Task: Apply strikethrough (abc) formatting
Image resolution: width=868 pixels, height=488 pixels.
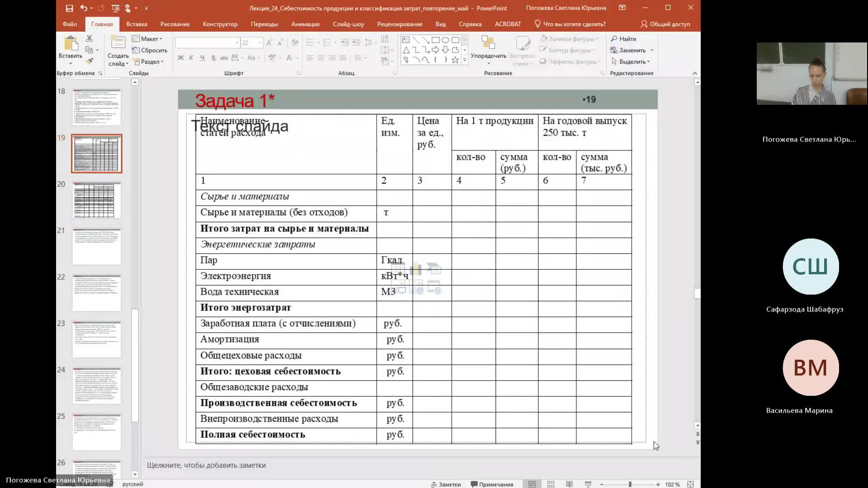Action: pyautogui.click(x=224, y=58)
